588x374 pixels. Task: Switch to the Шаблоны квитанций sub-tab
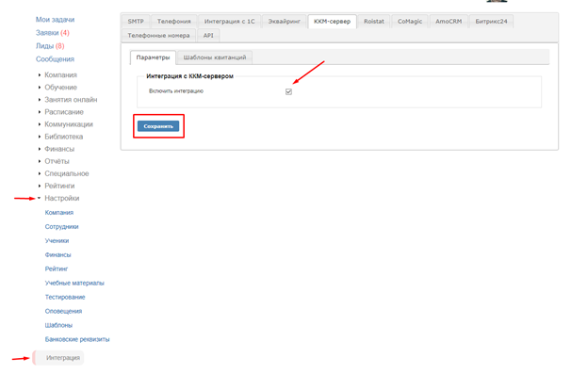click(x=215, y=57)
